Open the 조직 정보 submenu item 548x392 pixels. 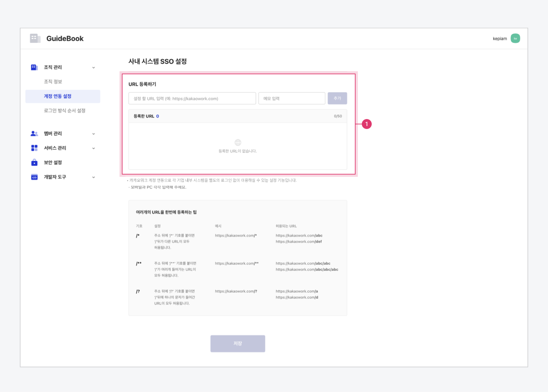(x=53, y=82)
